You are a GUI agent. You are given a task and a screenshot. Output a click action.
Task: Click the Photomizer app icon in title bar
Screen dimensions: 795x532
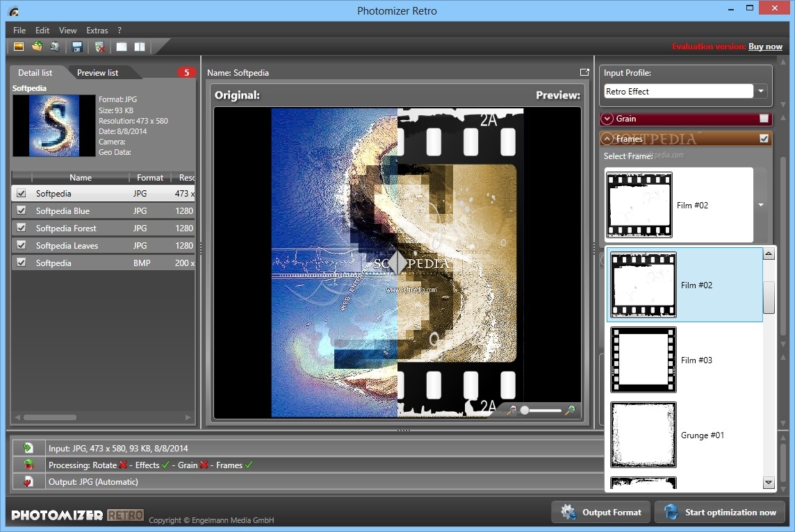coord(14,10)
